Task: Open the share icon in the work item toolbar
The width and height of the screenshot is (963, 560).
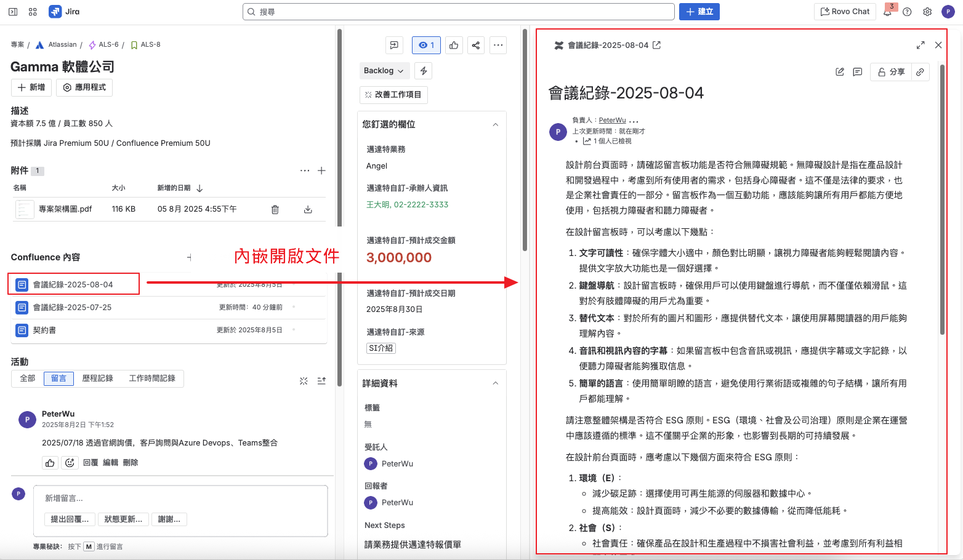Action: pos(475,45)
